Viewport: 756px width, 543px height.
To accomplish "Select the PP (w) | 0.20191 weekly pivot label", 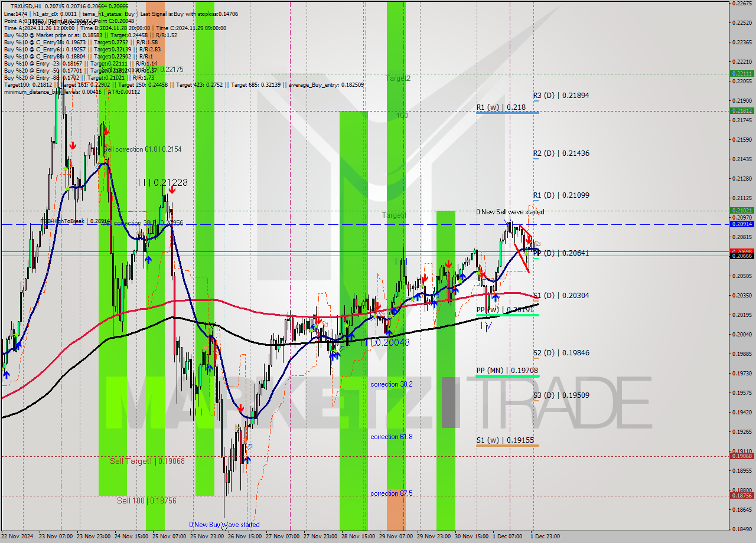I will (505, 309).
